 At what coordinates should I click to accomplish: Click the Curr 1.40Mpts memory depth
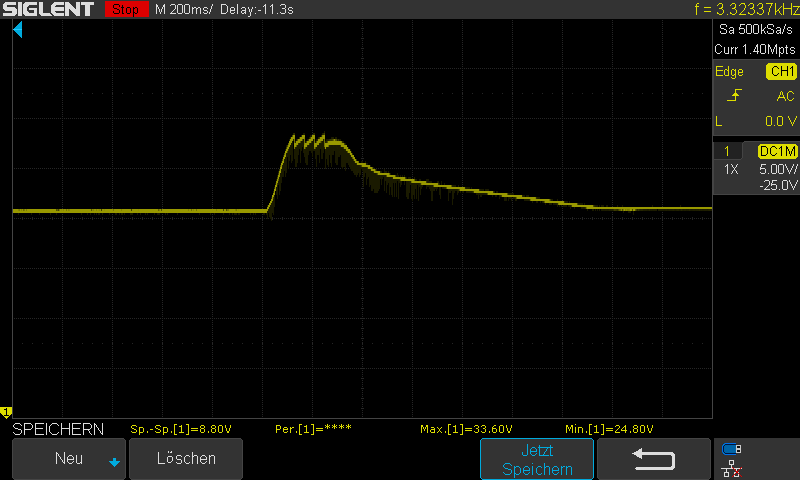coord(755,49)
